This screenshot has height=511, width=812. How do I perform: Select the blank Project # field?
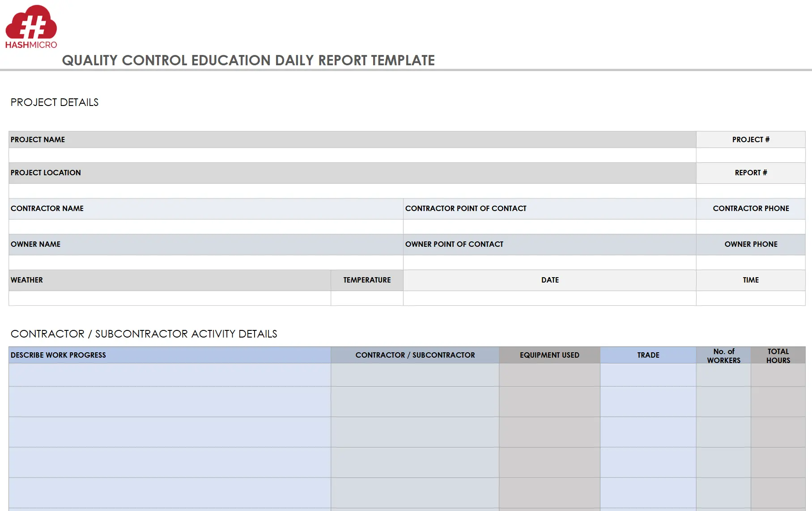point(750,155)
